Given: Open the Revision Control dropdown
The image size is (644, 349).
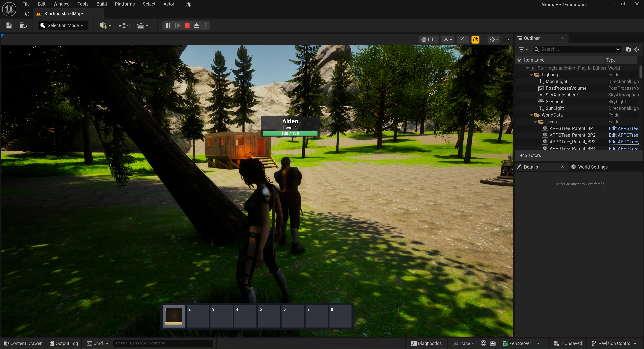Looking at the screenshot, I should [x=614, y=343].
